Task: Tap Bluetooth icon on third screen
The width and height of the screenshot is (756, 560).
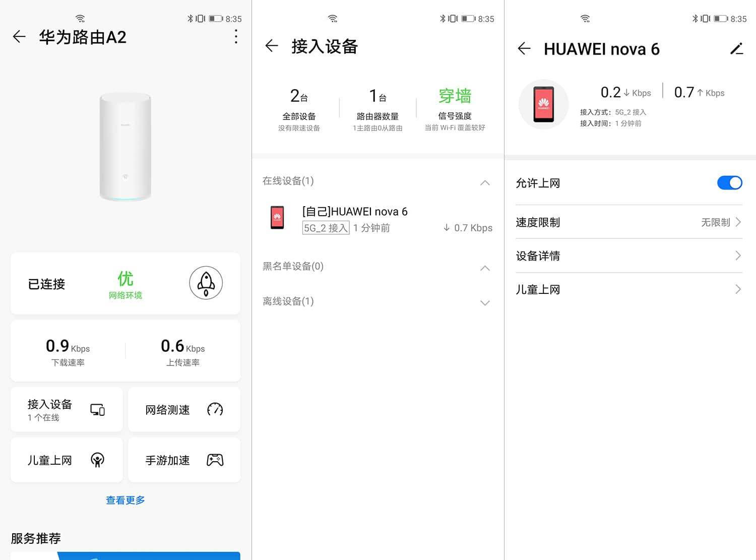Action: point(695,19)
